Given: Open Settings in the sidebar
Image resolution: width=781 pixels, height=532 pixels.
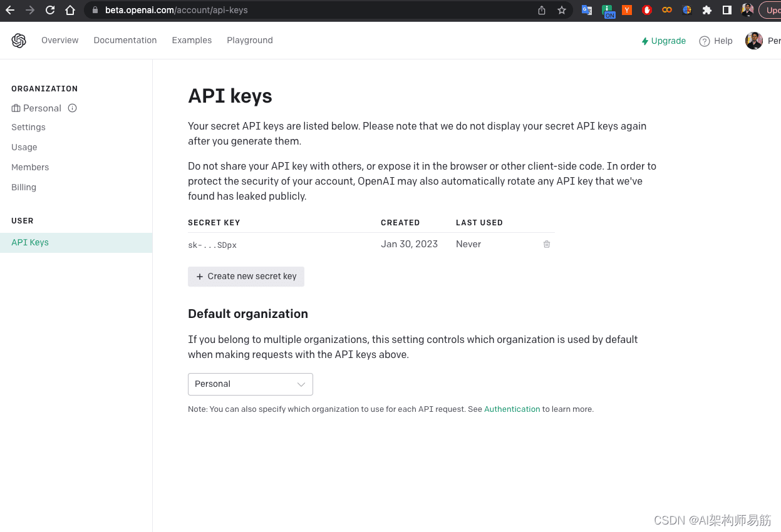Looking at the screenshot, I should pos(28,127).
